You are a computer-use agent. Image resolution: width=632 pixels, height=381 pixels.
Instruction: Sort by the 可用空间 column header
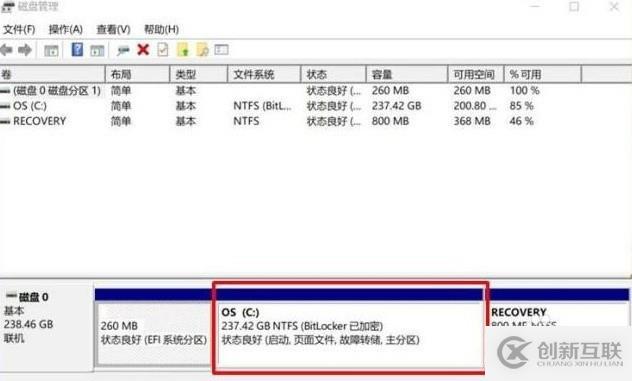coord(476,74)
